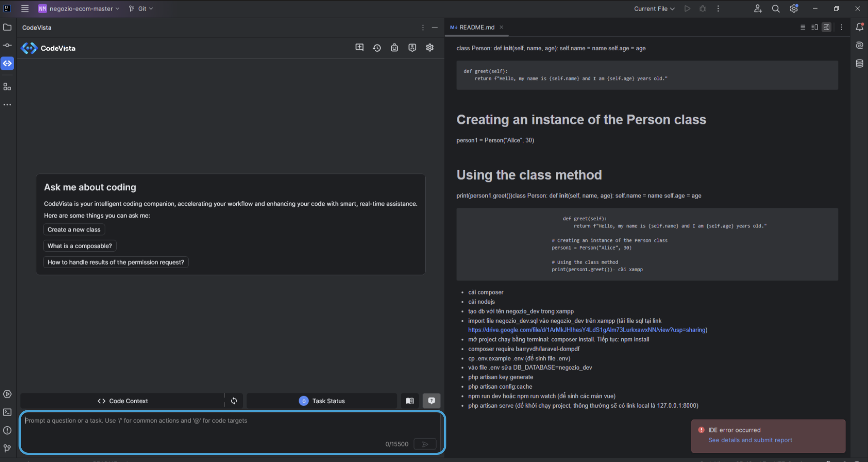Open CodeVista chat history
Image resolution: width=868 pixels, height=462 pixels.
tap(377, 48)
